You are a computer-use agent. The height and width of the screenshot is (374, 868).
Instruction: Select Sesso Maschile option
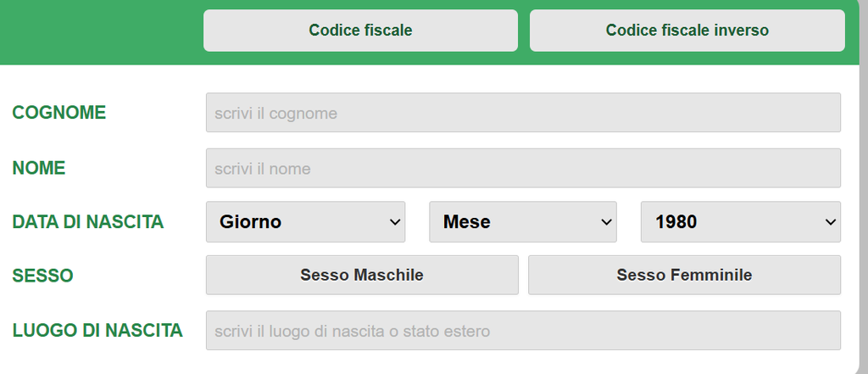click(x=362, y=276)
